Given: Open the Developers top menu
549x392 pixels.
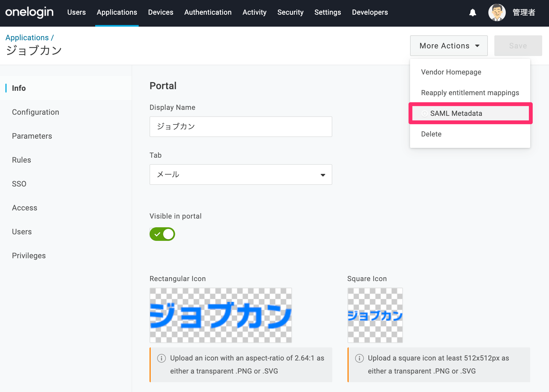Looking at the screenshot, I should 370,12.
